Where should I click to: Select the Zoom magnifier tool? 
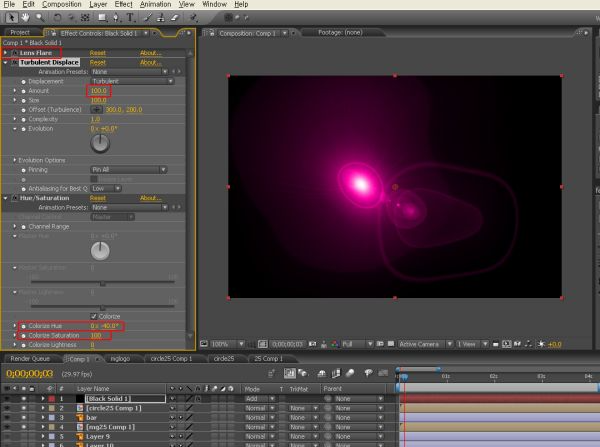40,18
